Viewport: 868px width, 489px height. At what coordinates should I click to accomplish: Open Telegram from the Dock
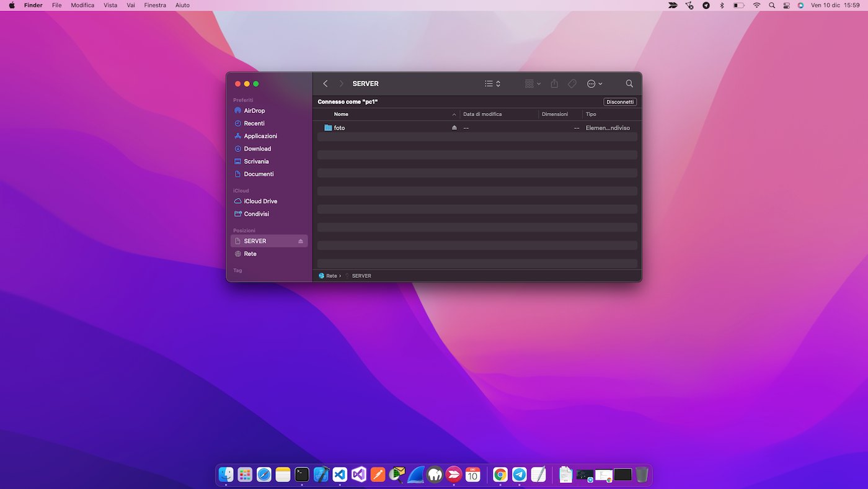pos(519,474)
